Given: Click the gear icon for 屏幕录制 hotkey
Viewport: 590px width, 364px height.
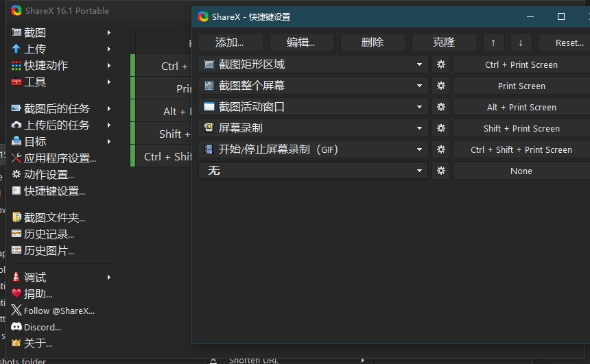Looking at the screenshot, I should (x=440, y=128).
